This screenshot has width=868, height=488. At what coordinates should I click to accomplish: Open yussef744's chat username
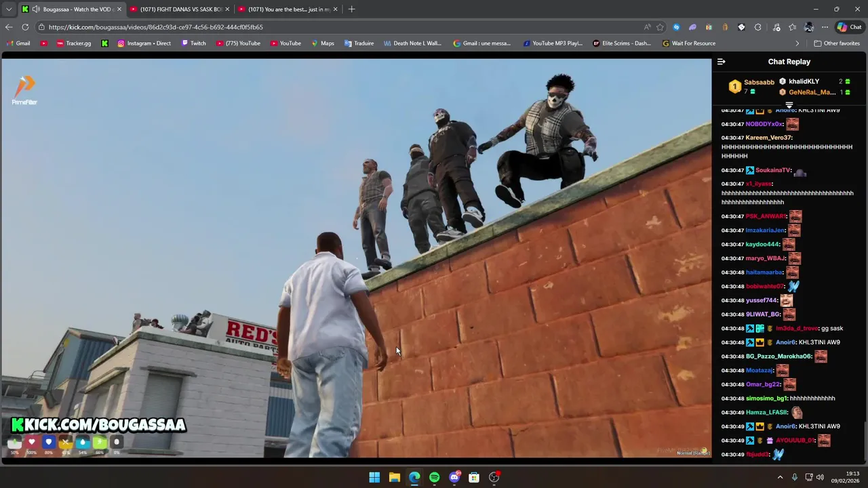tap(761, 300)
